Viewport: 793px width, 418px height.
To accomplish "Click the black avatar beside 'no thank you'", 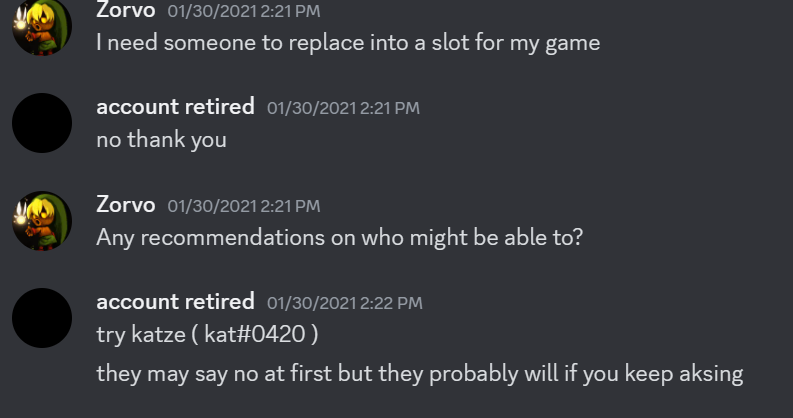I will click(x=42, y=123).
